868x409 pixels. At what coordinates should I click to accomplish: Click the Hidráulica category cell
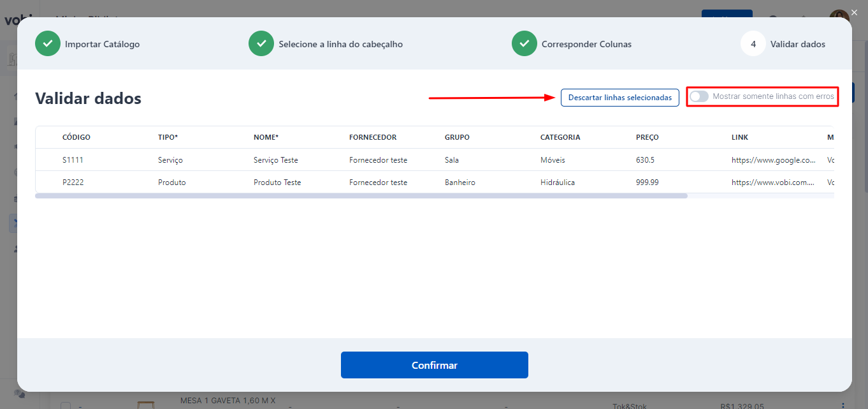click(558, 182)
